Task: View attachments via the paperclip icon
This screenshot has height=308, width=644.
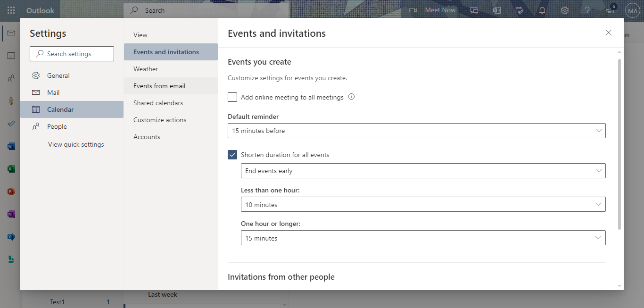Action: tap(11, 100)
